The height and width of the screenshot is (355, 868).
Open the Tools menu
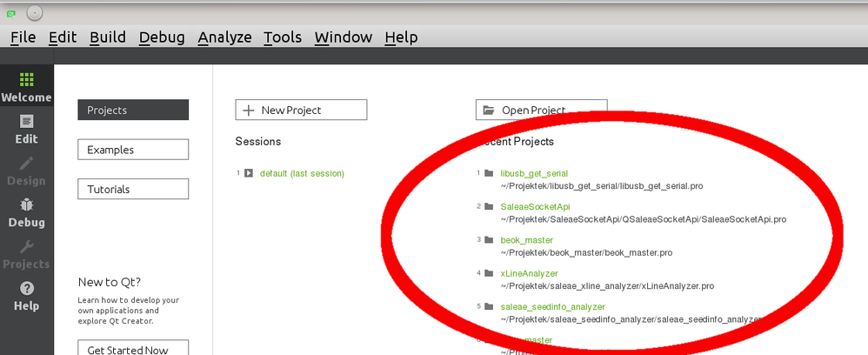pos(283,37)
